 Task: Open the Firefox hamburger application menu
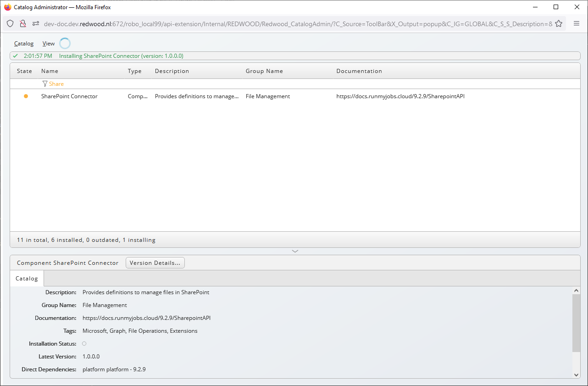[577, 23]
